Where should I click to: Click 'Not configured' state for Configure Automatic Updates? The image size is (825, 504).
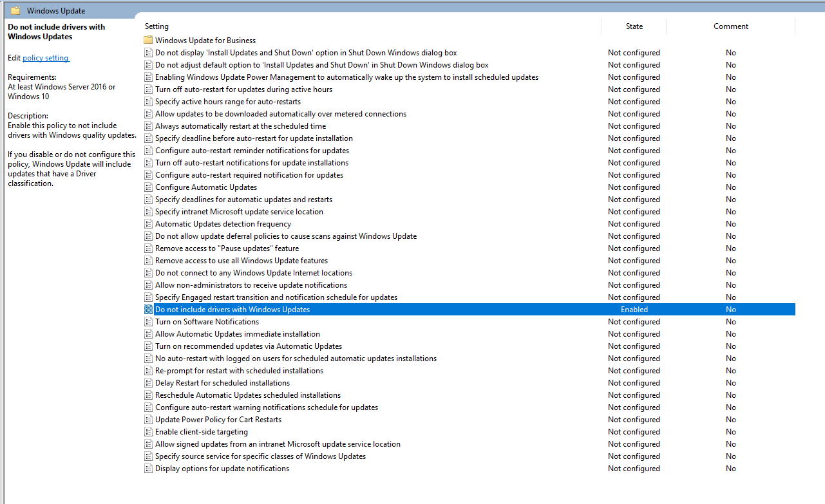pos(634,187)
